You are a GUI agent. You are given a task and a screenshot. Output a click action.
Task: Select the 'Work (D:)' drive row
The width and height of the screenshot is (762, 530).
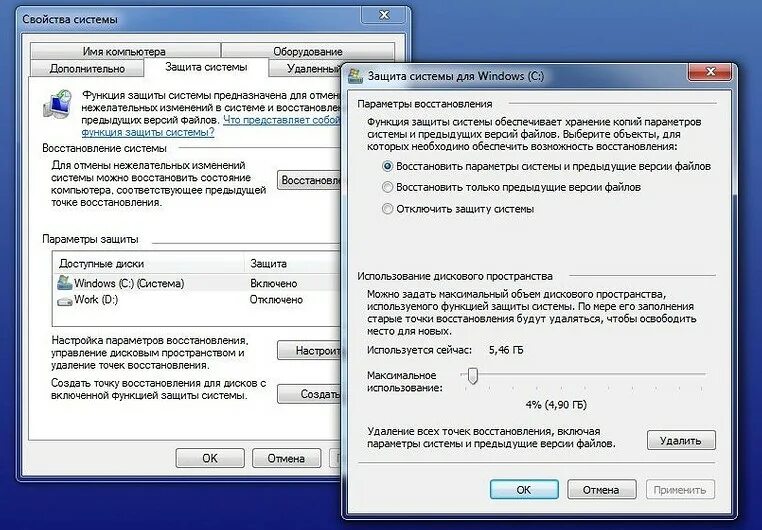pyautogui.click(x=197, y=300)
